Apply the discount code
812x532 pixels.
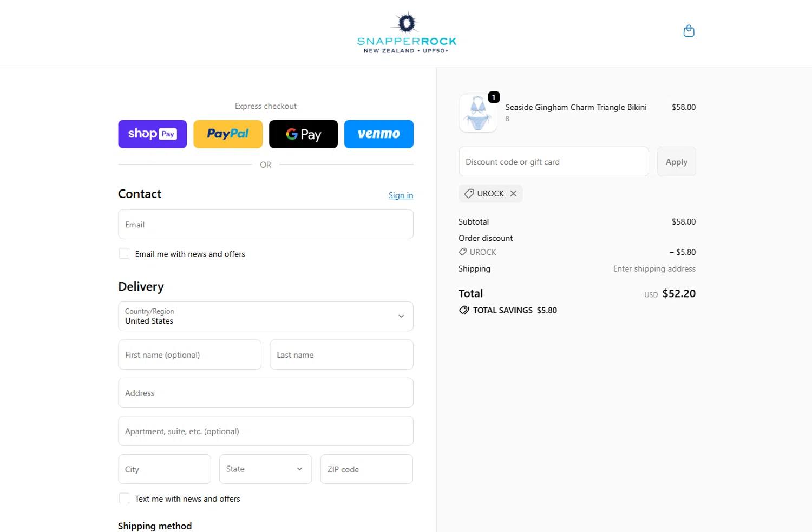pyautogui.click(x=676, y=161)
